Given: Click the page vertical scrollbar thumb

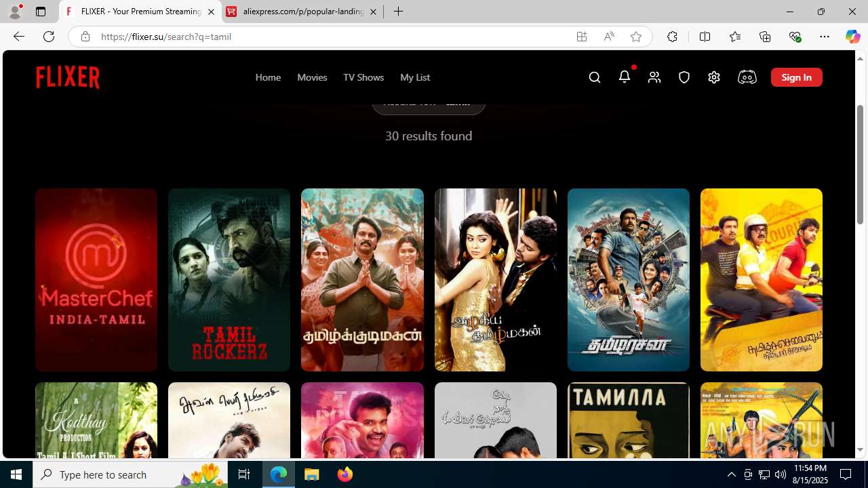Looking at the screenshot, I should click(x=860, y=165).
